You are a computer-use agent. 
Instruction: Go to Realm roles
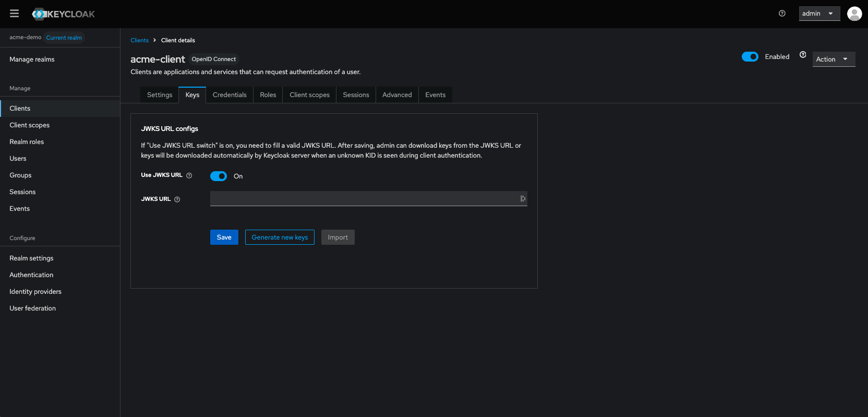tap(60, 142)
